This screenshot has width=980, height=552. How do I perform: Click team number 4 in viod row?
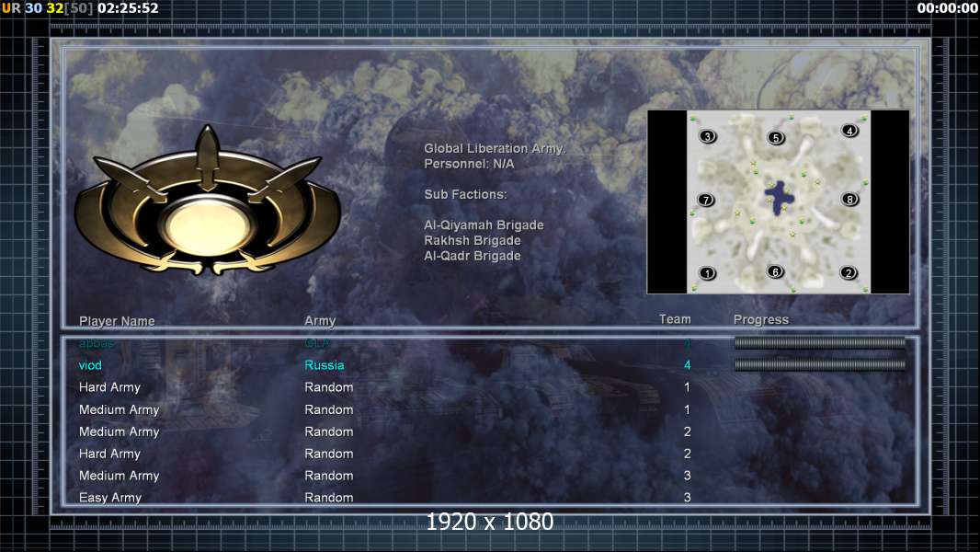coord(687,365)
